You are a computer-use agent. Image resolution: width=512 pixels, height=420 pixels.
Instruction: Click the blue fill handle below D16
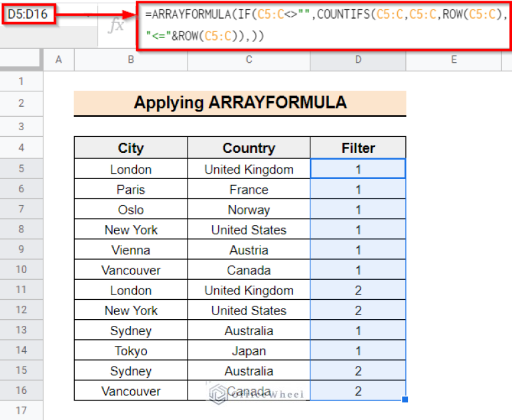click(x=405, y=399)
